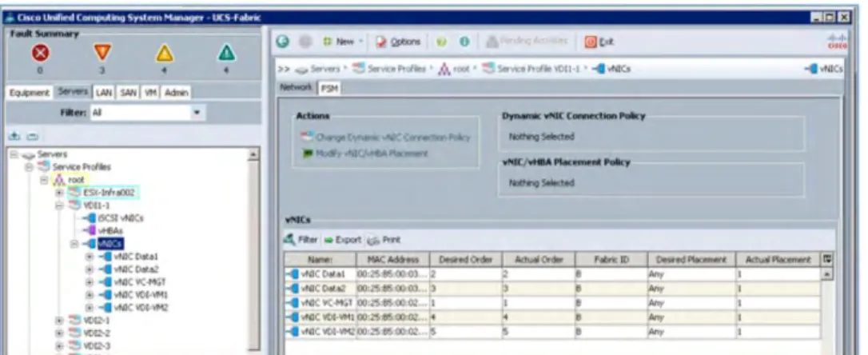Select the vNIC VDI-VM2 table row
Image resolution: width=868 pixels, height=355 pixels.
click(x=554, y=333)
